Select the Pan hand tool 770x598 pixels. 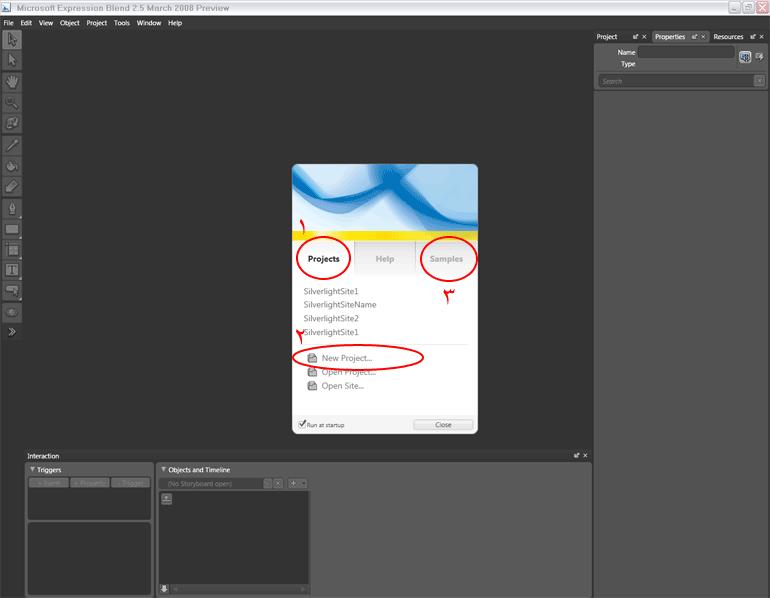(12, 82)
